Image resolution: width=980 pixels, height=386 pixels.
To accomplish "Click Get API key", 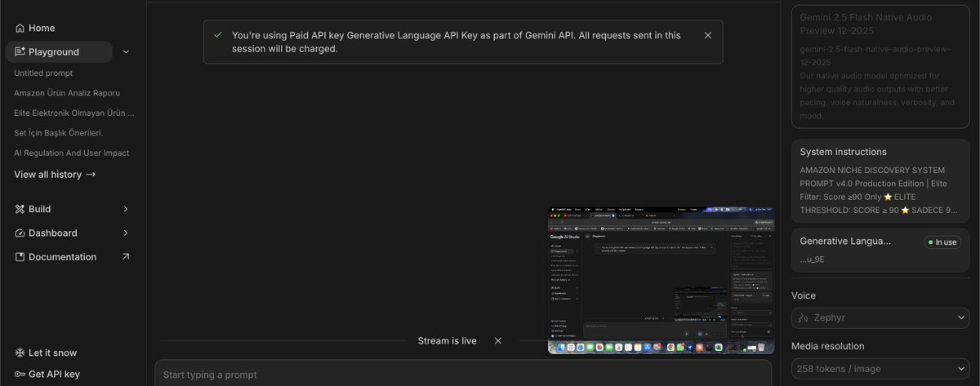I will tap(47, 374).
